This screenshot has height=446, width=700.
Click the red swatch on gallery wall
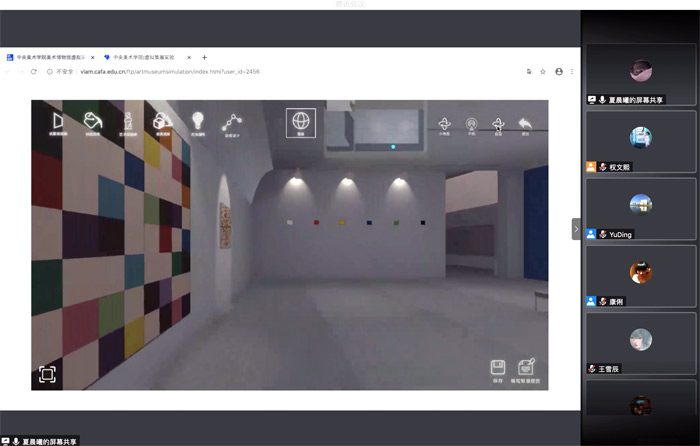(316, 223)
